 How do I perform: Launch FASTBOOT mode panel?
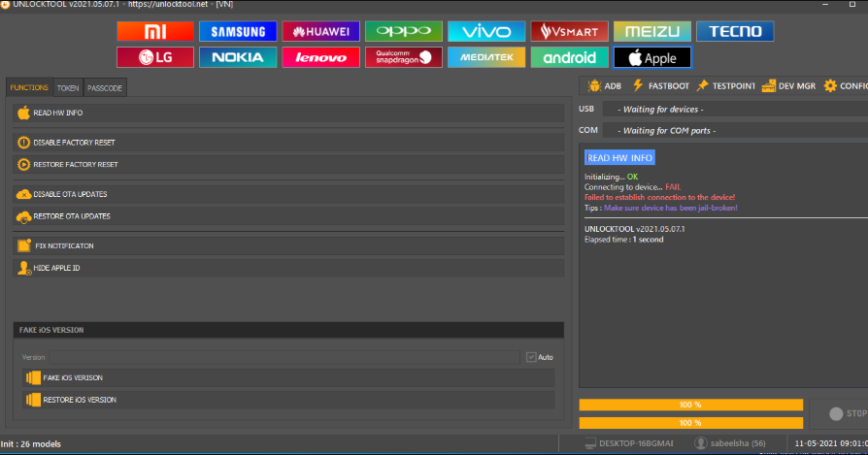660,85
